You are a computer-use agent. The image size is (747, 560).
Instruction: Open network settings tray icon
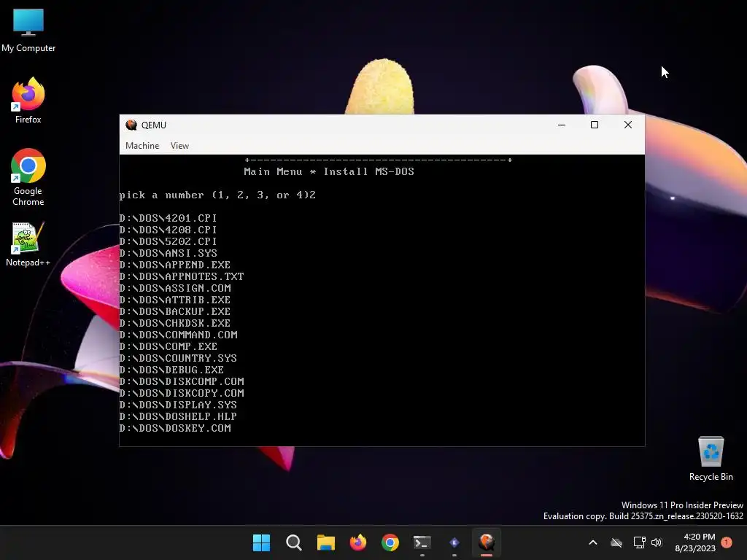639,542
